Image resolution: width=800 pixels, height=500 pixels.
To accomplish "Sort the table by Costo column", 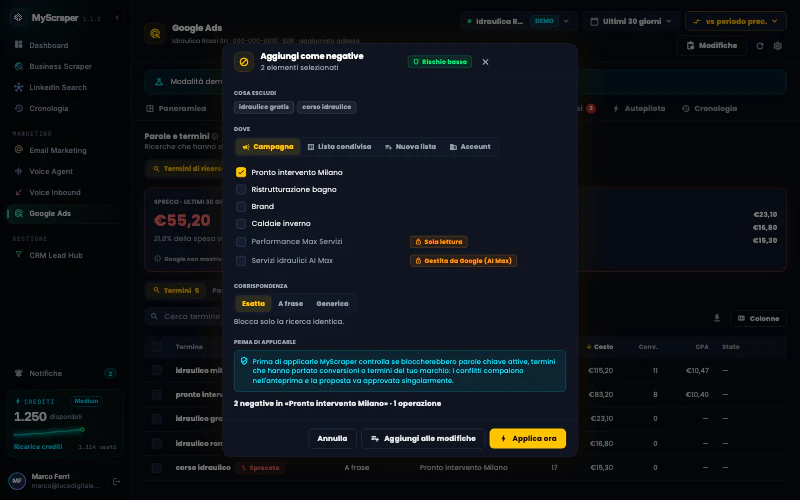I will pyautogui.click(x=600, y=347).
